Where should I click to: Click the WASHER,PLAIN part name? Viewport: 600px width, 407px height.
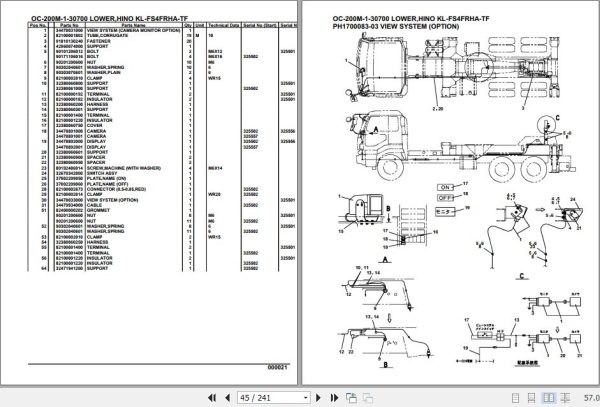coord(103,72)
